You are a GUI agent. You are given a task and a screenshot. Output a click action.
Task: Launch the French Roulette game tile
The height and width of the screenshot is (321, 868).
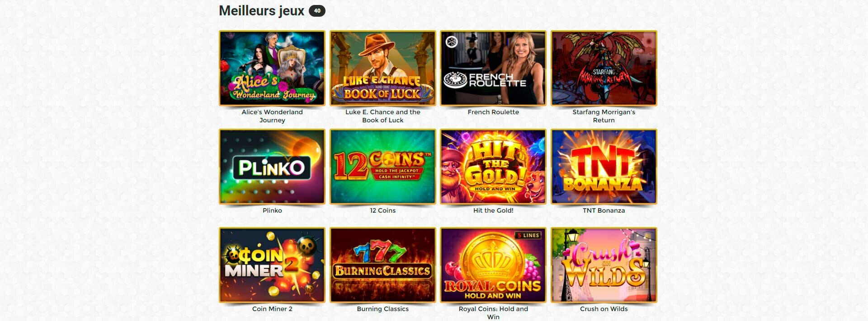[x=493, y=68]
